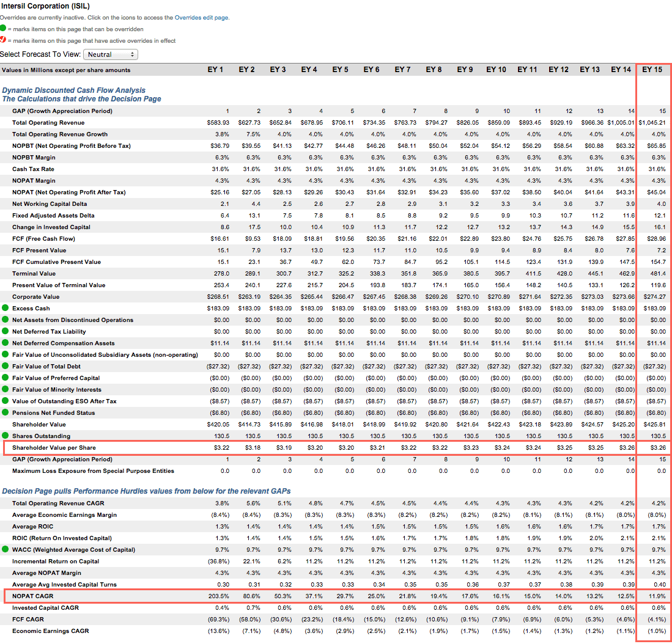Screen dimensions: 672x644
Task: Click override dot beside Fair Value of Minority Interests
Action: coord(5,389)
